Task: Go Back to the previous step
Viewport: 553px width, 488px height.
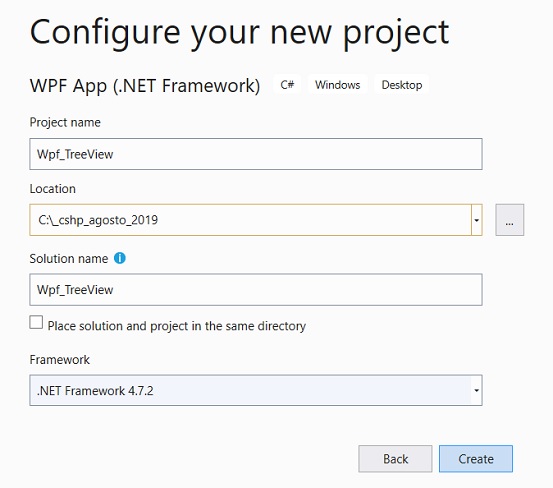Action: 395,459
